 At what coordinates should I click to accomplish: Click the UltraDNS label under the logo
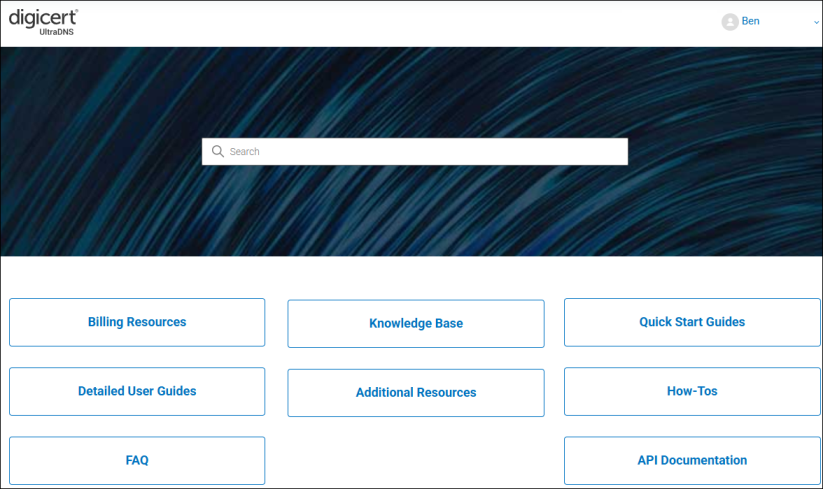click(x=56, y=32)
